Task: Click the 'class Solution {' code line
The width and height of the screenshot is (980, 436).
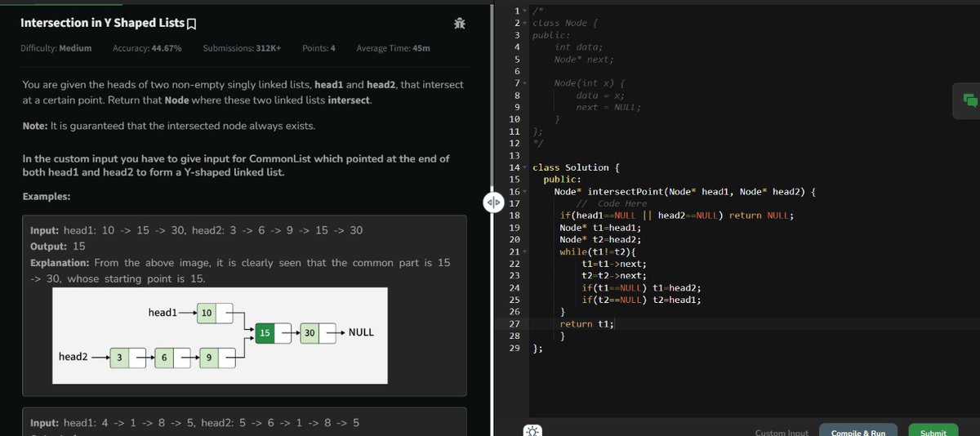Action: tap(576, 167)
